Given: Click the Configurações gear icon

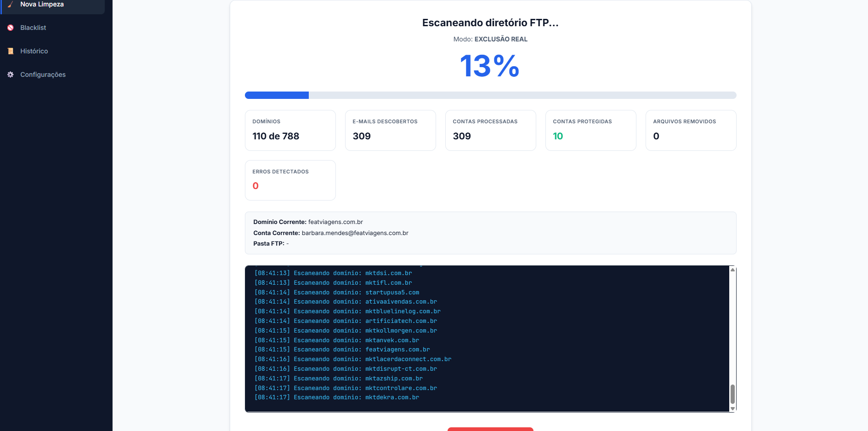Looking at the screenshot, I should (11, 75).
